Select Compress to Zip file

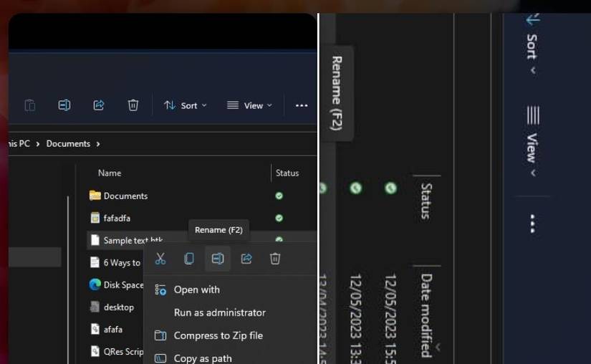(218, 336)
